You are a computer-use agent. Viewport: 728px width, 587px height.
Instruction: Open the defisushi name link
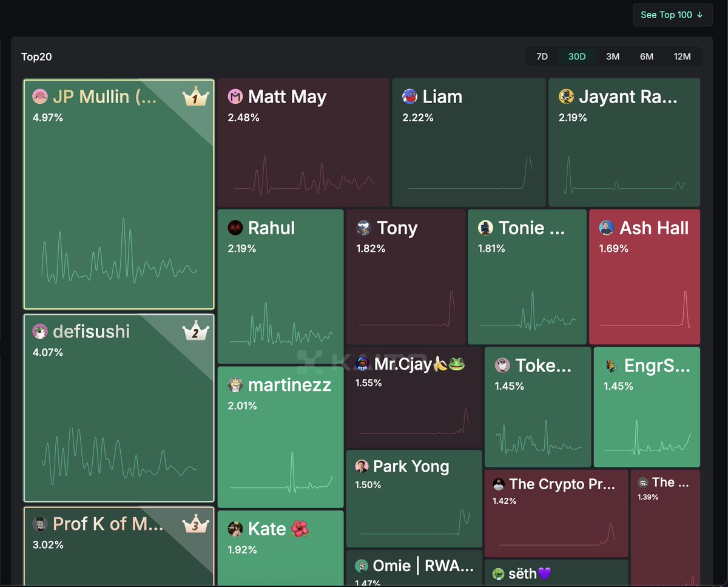91,331
